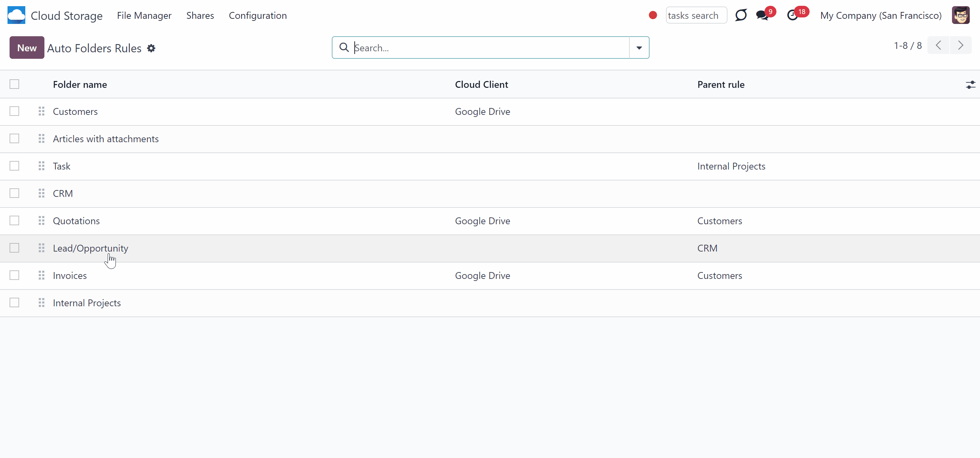
Task: Sort by Parent rule column header
Action: click(x=721, y=84)
